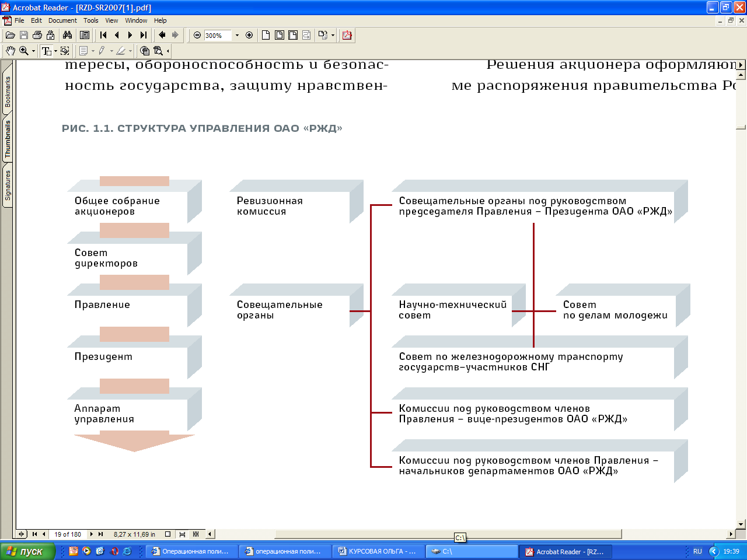Click the status bar show/hide navigation pane button

[22, 534]
